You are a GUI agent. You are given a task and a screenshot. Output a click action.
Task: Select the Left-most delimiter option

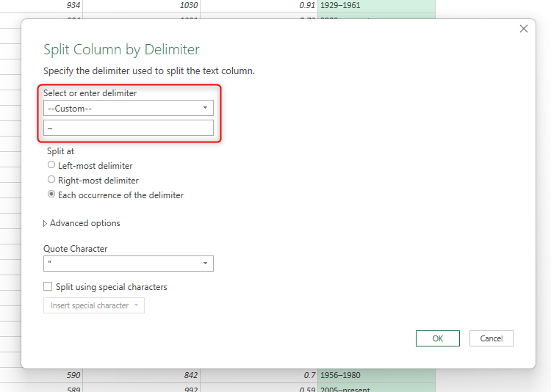pyautogui.click(x=51, y=165)
